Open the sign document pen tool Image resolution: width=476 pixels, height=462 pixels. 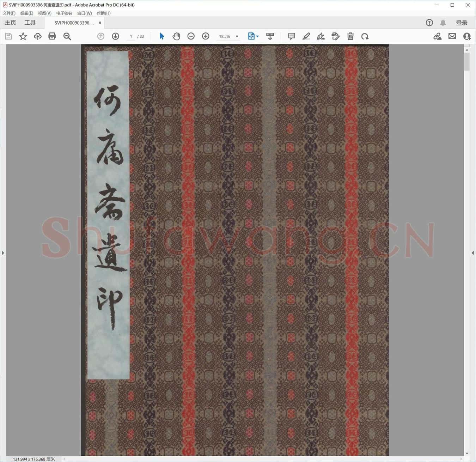click(321, 36)
